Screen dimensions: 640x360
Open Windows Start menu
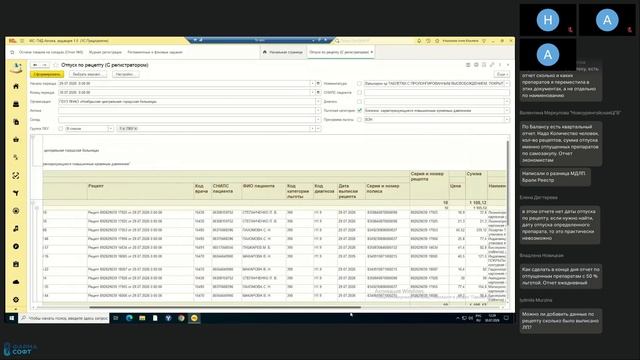pos(11,318)
